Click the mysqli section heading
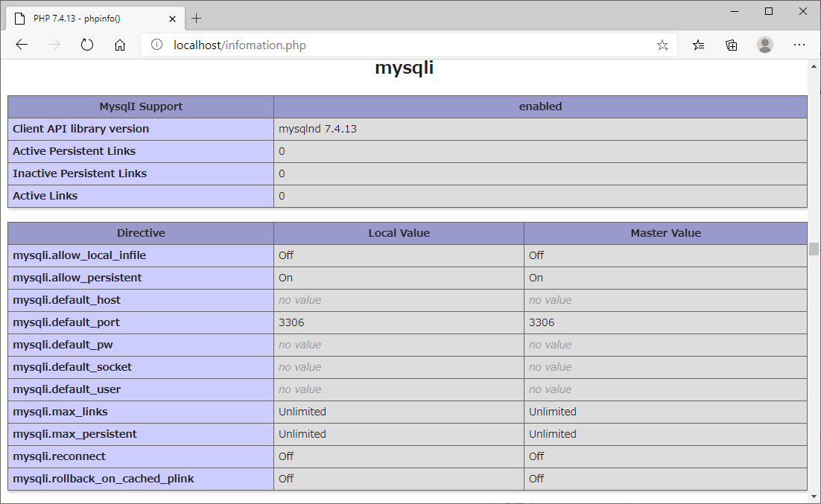The image size is (821, 504). (404, 68)
